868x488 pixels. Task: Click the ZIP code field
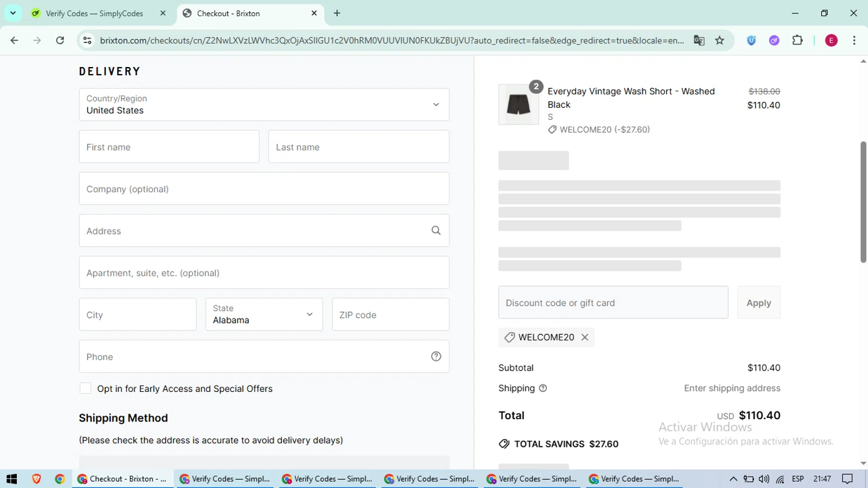pyautogui.click(x=391, y=314)
